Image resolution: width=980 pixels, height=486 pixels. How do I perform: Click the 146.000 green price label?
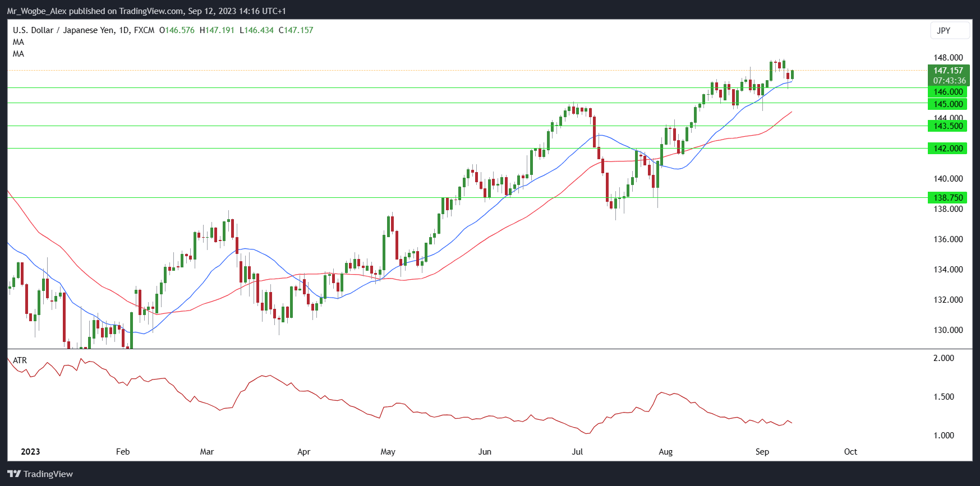(x=948, y=92)
